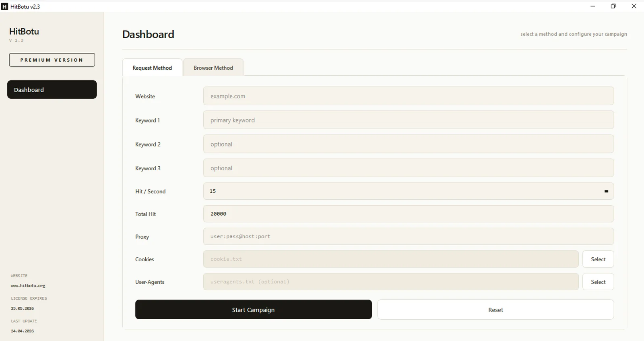
Task: Reset the campaign form
Action: click(x=495, y=310)
